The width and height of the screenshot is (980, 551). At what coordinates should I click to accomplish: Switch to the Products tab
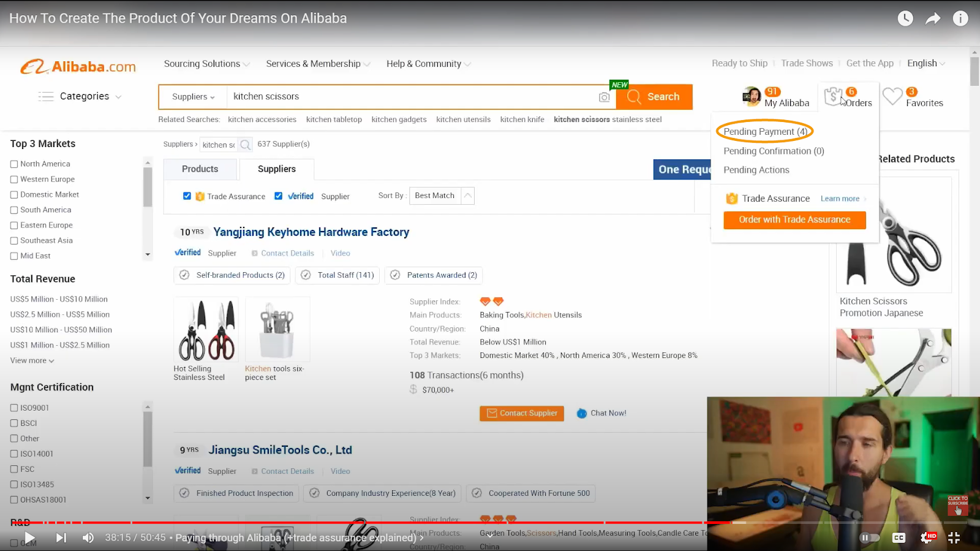coord(200,169)
